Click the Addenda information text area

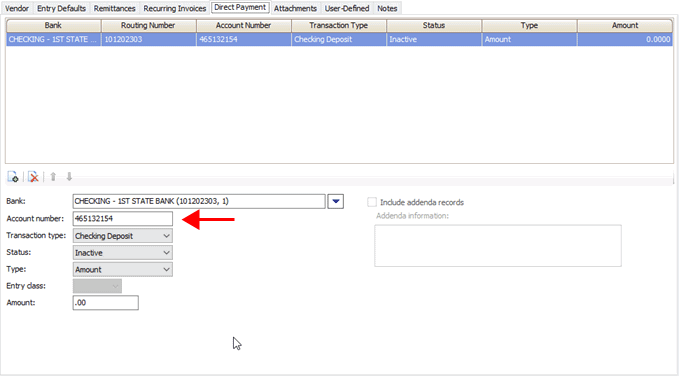498,246
